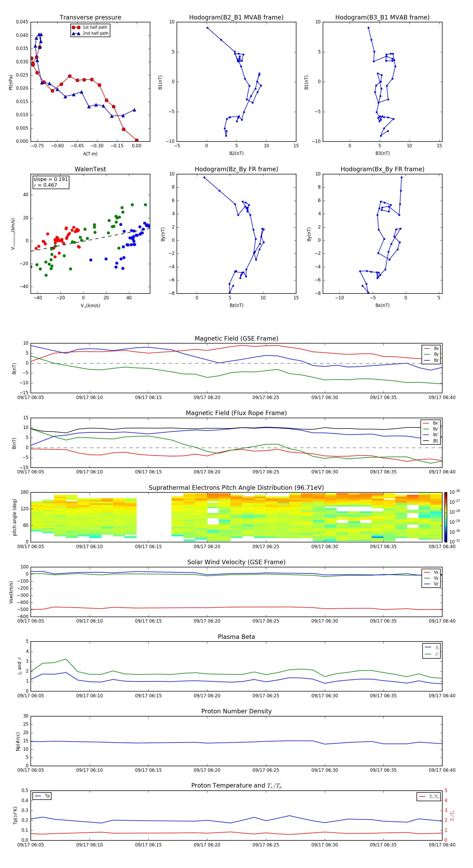Click the Bx(nT) x-axis label

click(382, 305)
